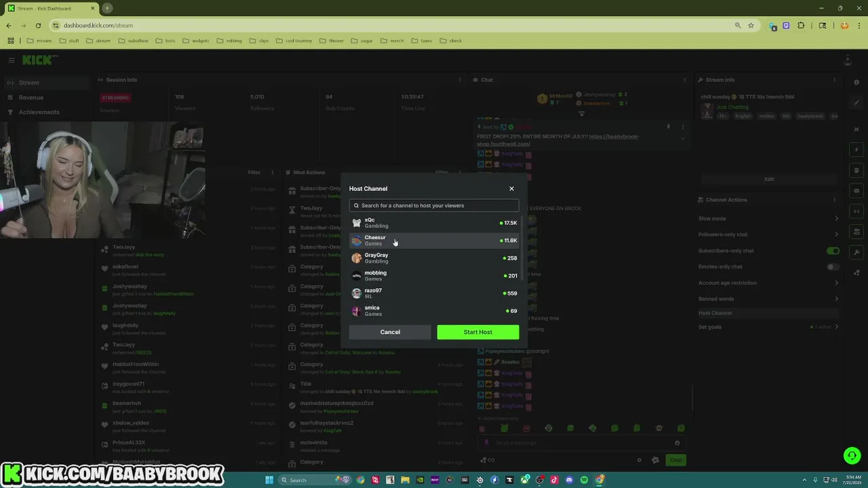
Task: Open the widgets bookmark folder
Action: click(x=196, y=41)
